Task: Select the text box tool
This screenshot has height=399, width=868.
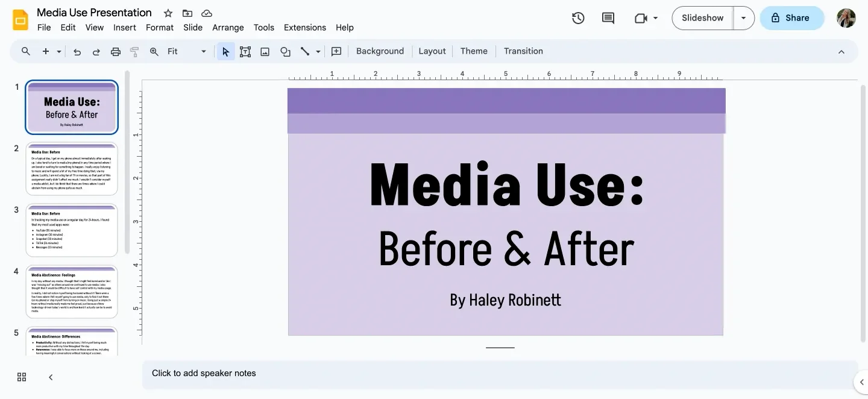Action: (x=245, y=51)
